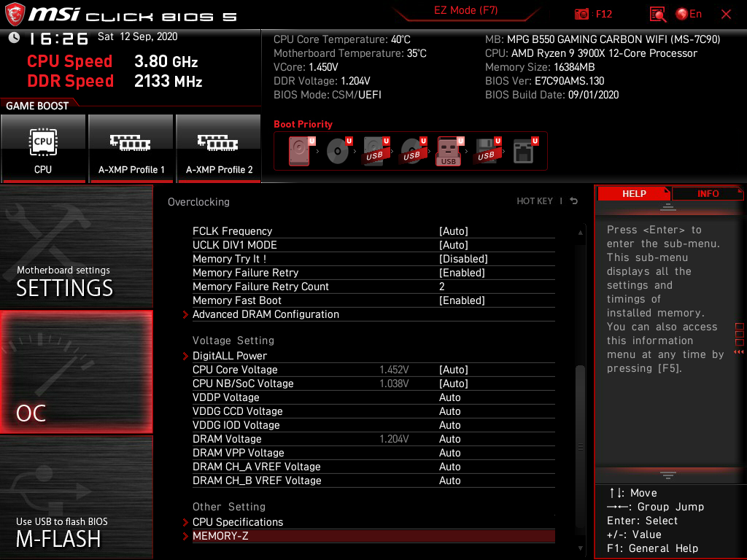The image size is (747, 560).
Task: Click the scroll down arrow of settings list
Action: [x=580, y=548]
